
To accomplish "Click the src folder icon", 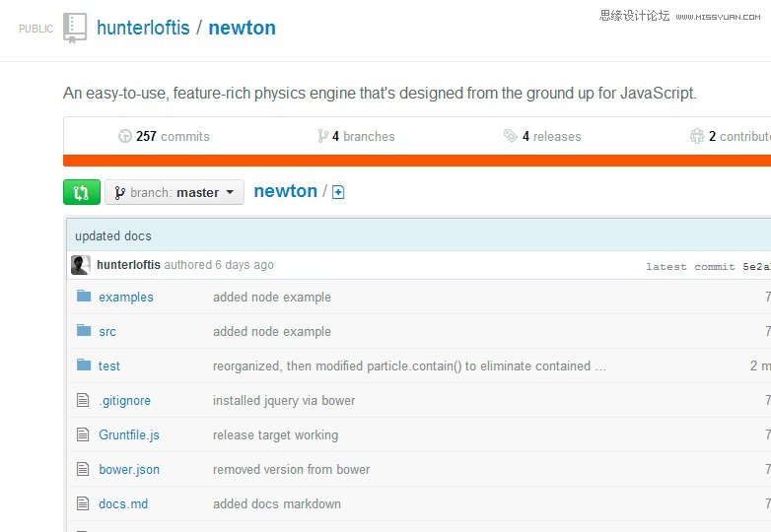I will (84, 330).
